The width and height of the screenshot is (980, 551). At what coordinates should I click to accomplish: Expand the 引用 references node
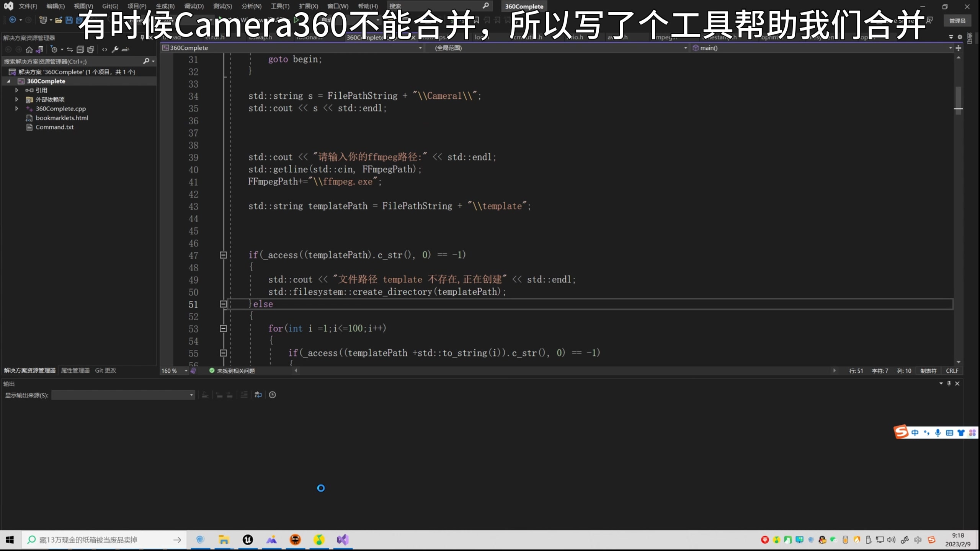16,90
